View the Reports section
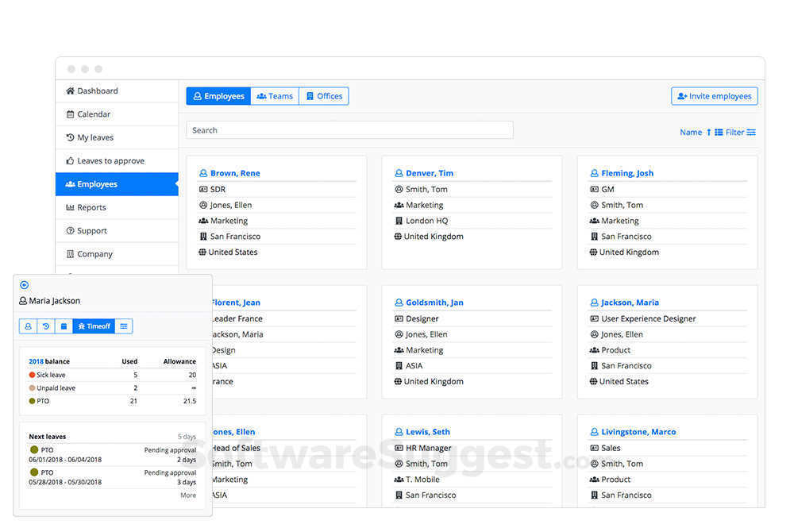 pyautogui.click(x=92, y=206)
